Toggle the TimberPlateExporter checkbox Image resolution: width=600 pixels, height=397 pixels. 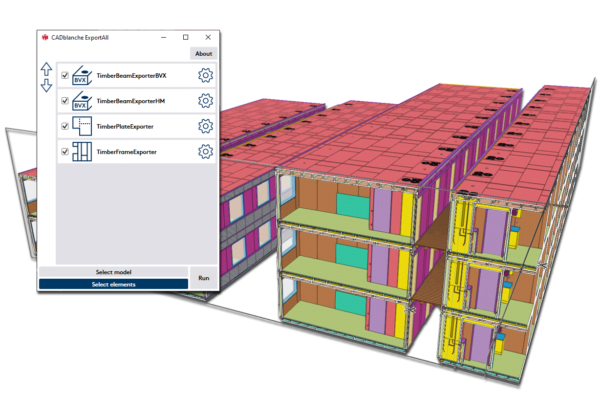coord(65,126)
